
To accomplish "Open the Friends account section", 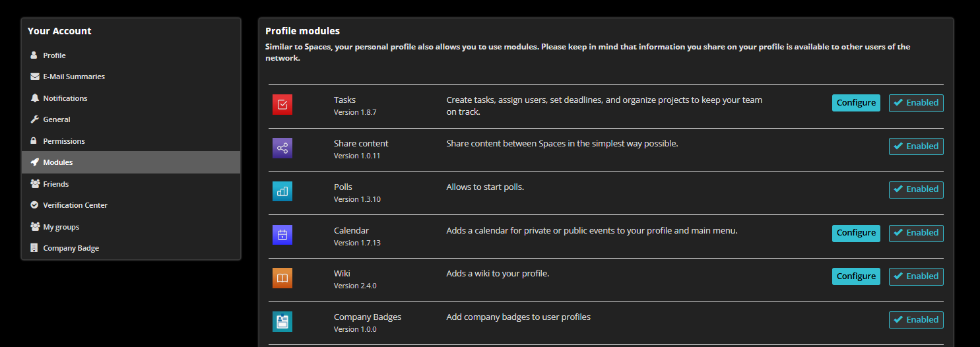I will pyautogui.click(x=56, y=184).
